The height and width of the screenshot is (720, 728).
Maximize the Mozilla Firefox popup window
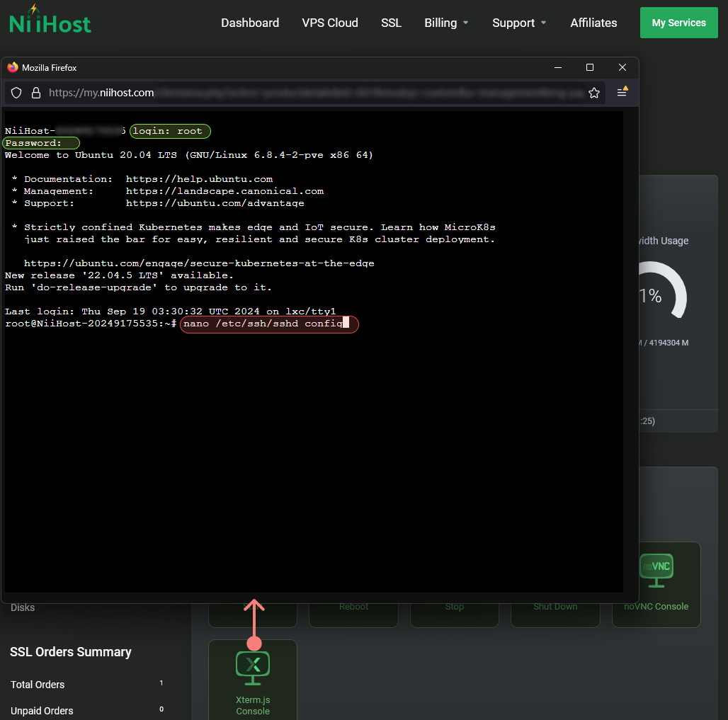pos(589,67)
